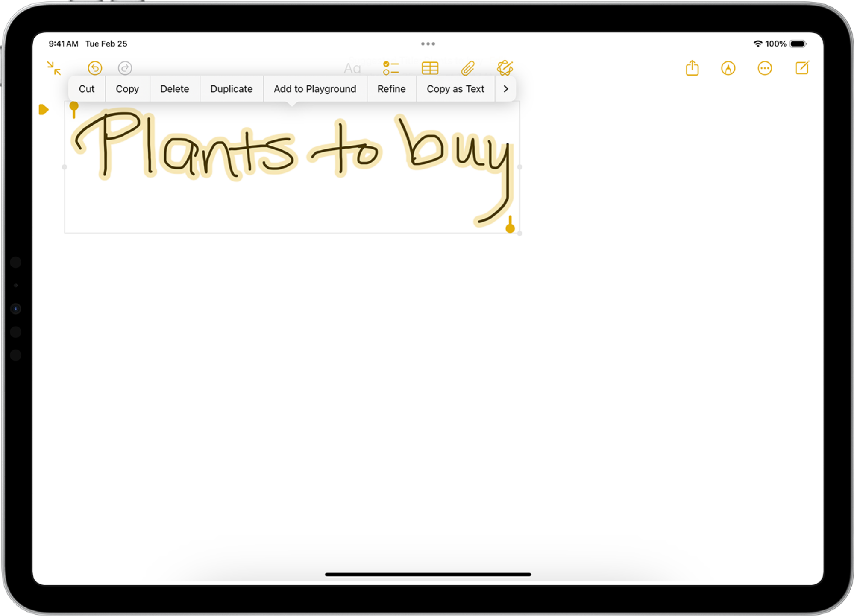
Task: Create a new note with the compose icon
Action: (x=802, y=68)
